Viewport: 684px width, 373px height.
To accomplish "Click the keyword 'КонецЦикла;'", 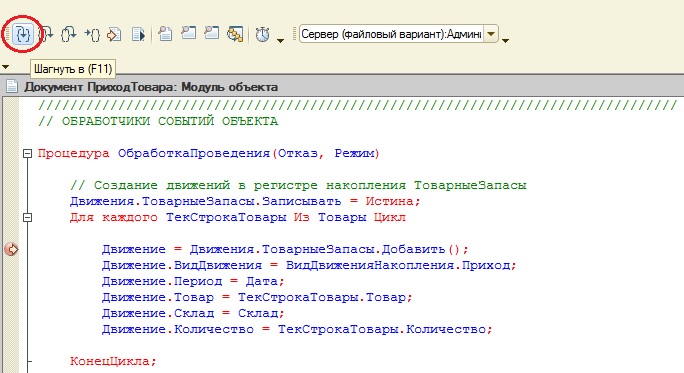I will click(113, 361).
